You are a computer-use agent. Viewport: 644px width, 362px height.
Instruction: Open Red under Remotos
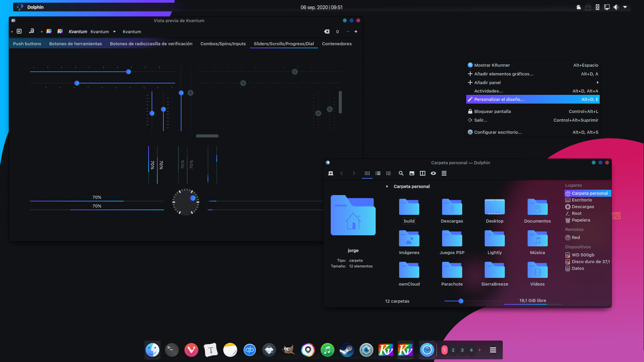[x=588, y=237]
